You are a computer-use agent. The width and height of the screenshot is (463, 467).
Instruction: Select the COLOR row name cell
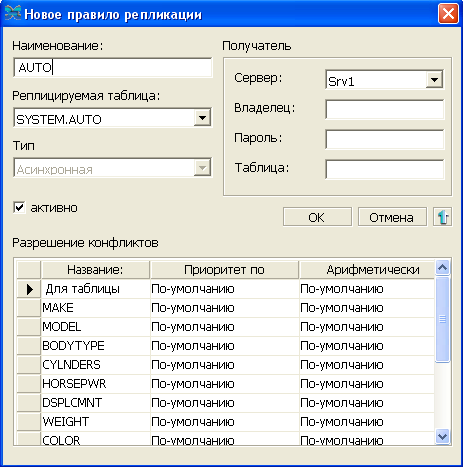point(96,438)
